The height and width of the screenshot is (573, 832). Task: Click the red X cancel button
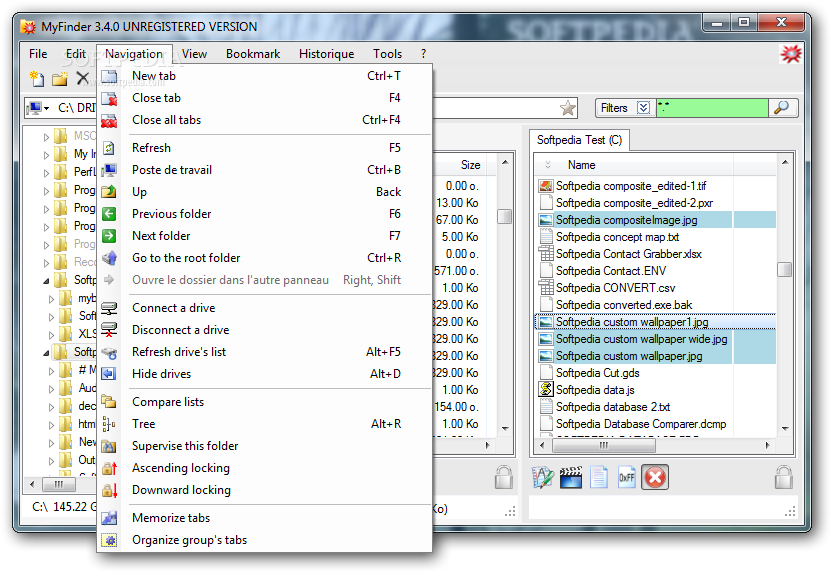pyautogui.click(x=655, y=477)
